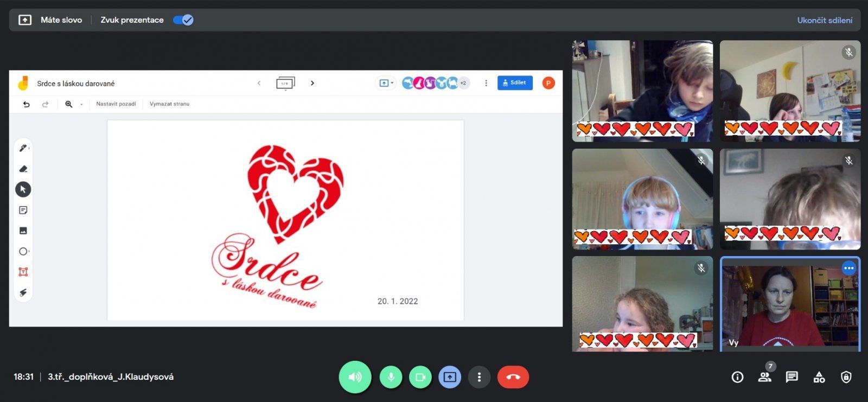Select the Pen tool in Jamboard

click(x=23, y=148)
